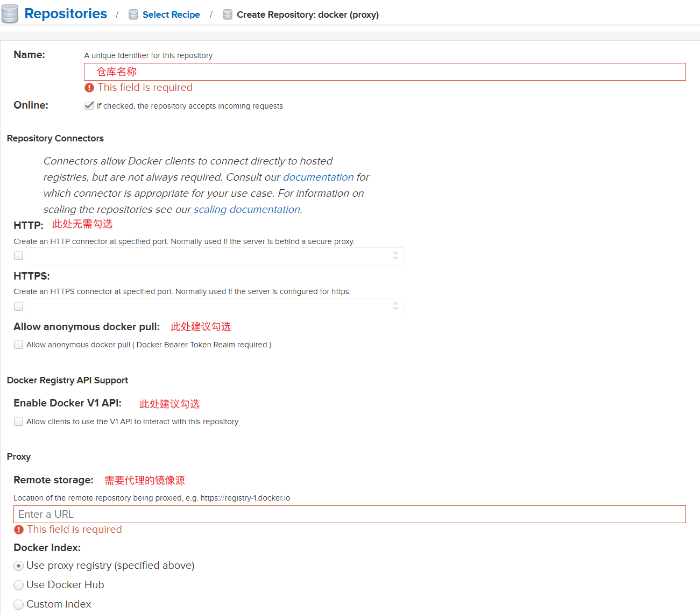
Task: Choose Custom index radio button
Action: pyautogui.click(x=19, y=604)
